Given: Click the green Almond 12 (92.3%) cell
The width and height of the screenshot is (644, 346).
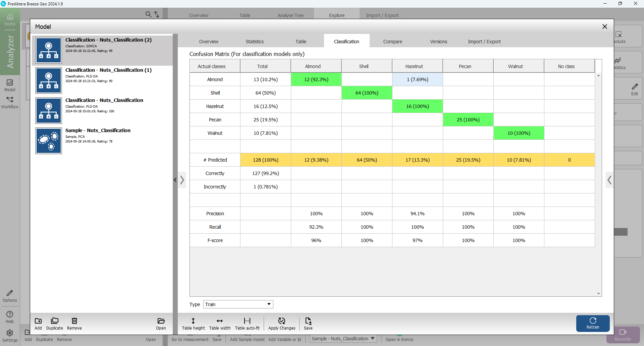Looking at the screenshot, I should 316,79.
